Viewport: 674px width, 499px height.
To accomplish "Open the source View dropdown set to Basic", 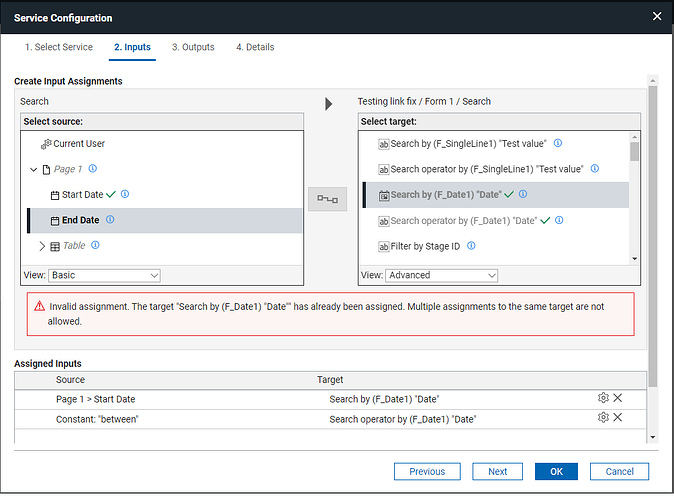I will (103, 275).
